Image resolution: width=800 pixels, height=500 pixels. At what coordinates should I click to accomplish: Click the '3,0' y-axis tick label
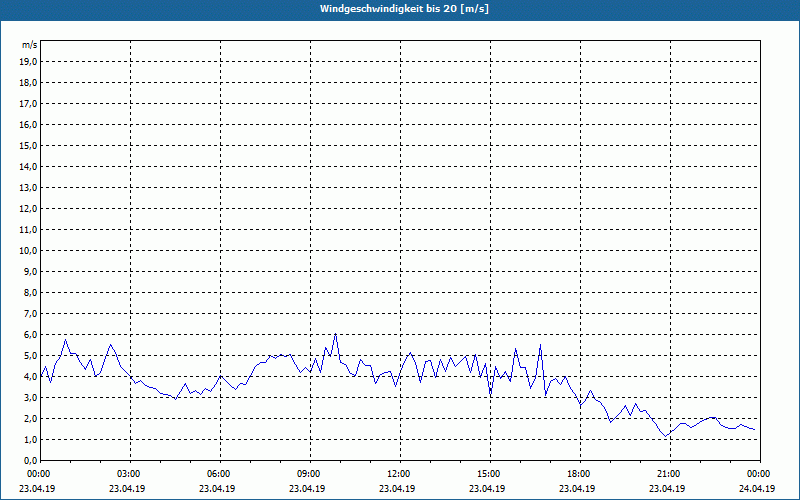[x=30, y=397]
